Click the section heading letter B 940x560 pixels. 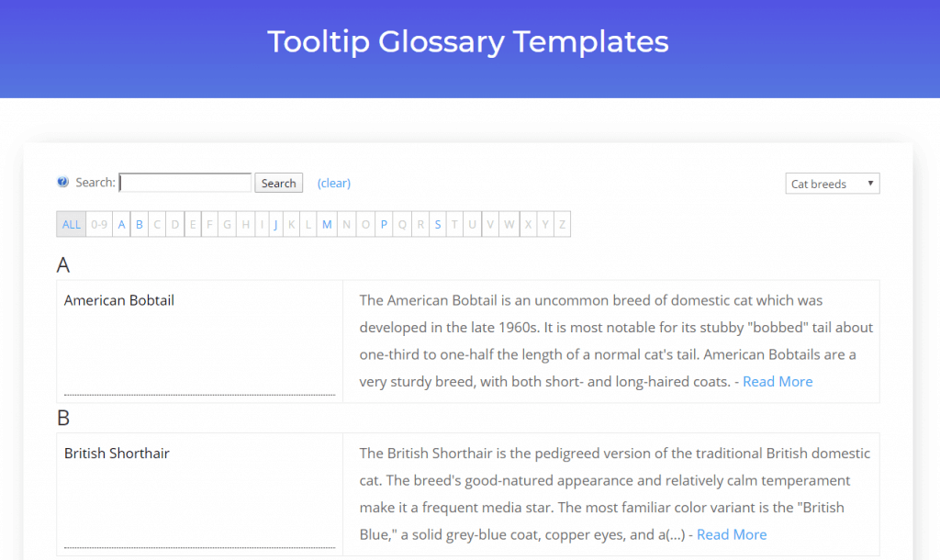coord(62,418)
